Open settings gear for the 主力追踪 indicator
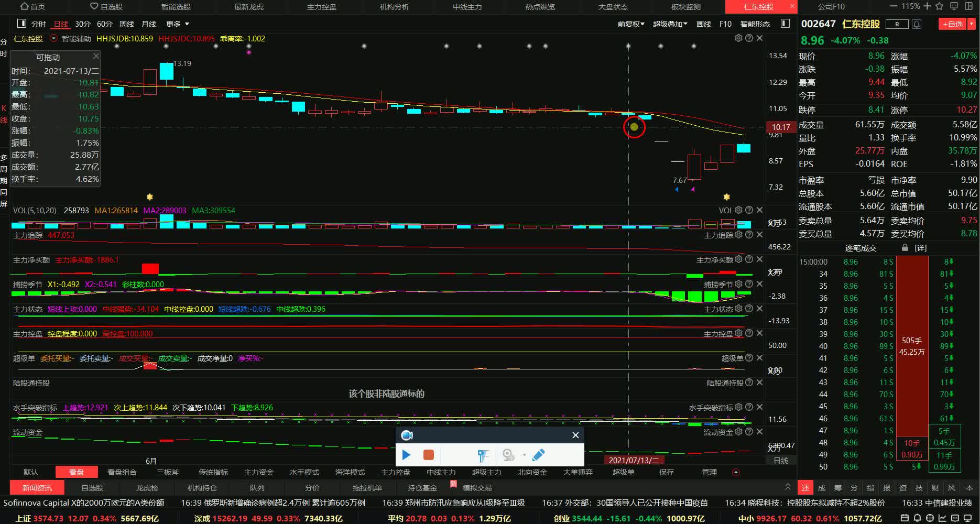 (x=738, y=235)
